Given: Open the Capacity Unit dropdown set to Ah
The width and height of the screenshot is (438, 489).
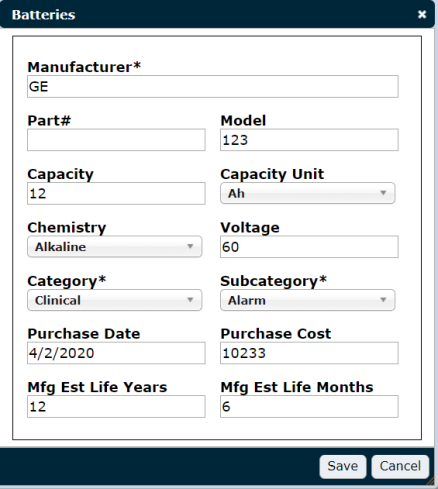Looking at the screenshot, I should 308,193.
